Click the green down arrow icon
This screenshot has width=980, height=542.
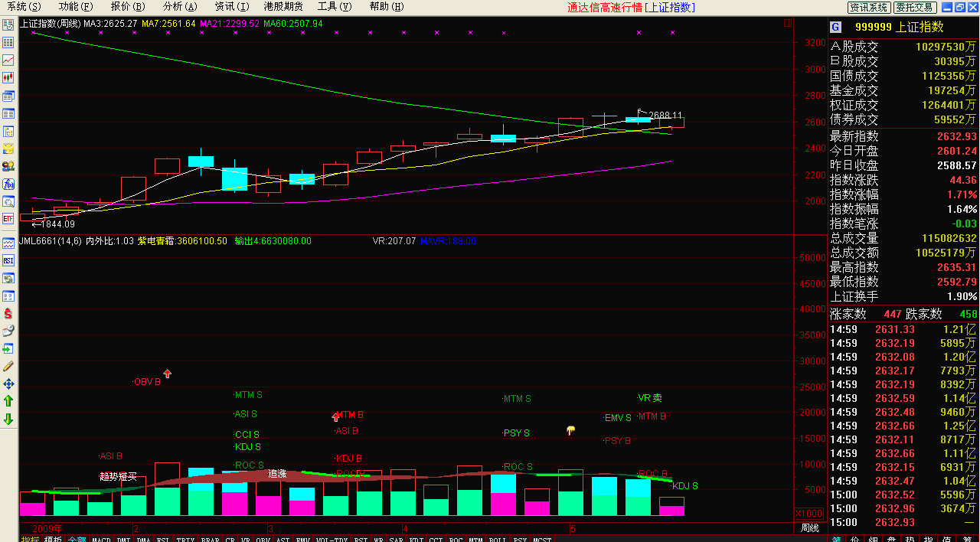coord(8,419)
